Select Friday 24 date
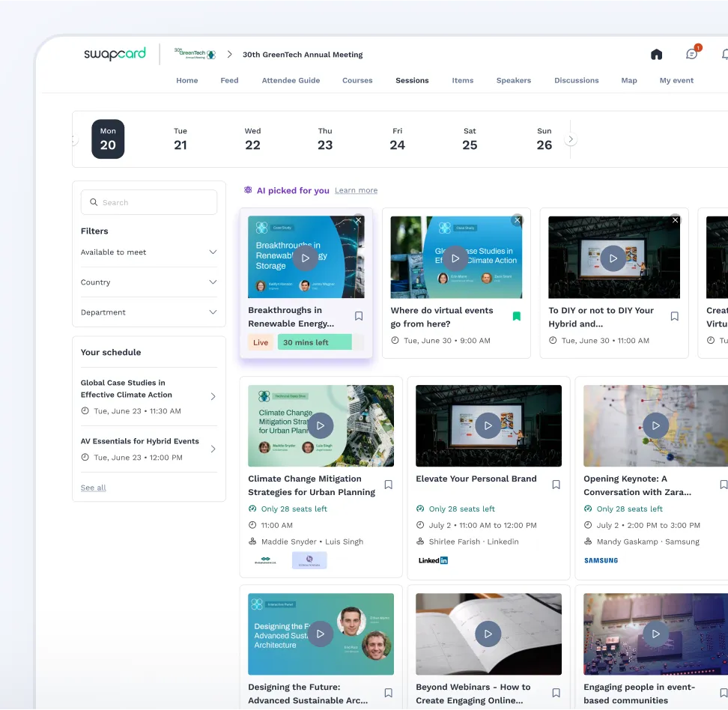This screenshot has width=728, height=710. coord(398,139)
